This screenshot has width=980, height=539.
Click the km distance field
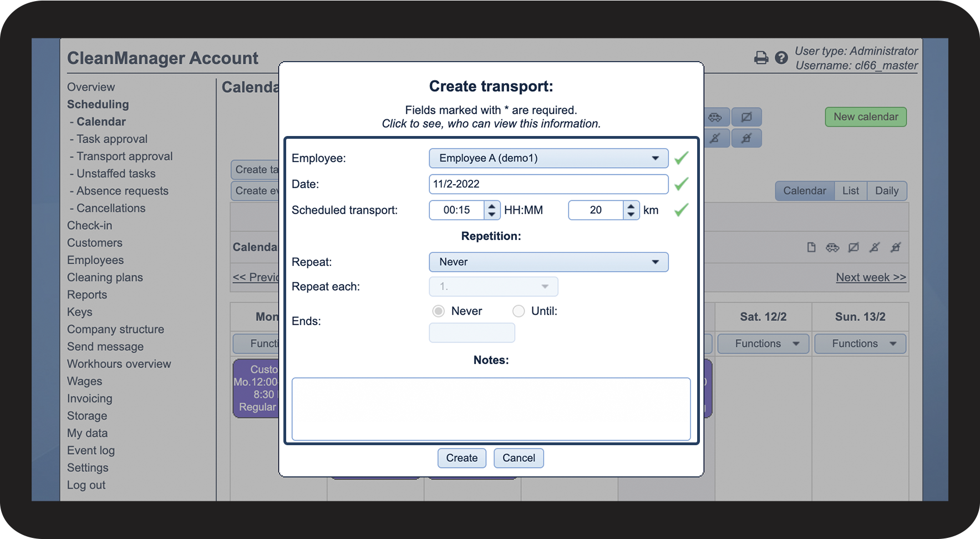coord(596,210)
